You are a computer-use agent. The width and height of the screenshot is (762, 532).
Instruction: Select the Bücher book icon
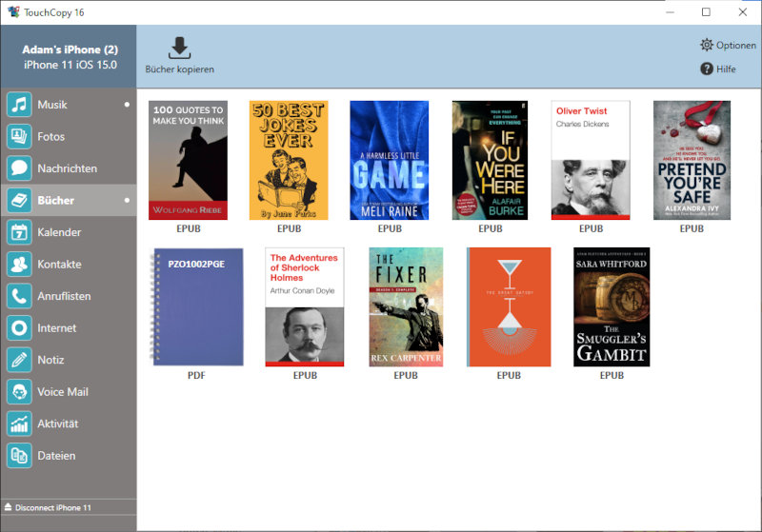[19, 200]
